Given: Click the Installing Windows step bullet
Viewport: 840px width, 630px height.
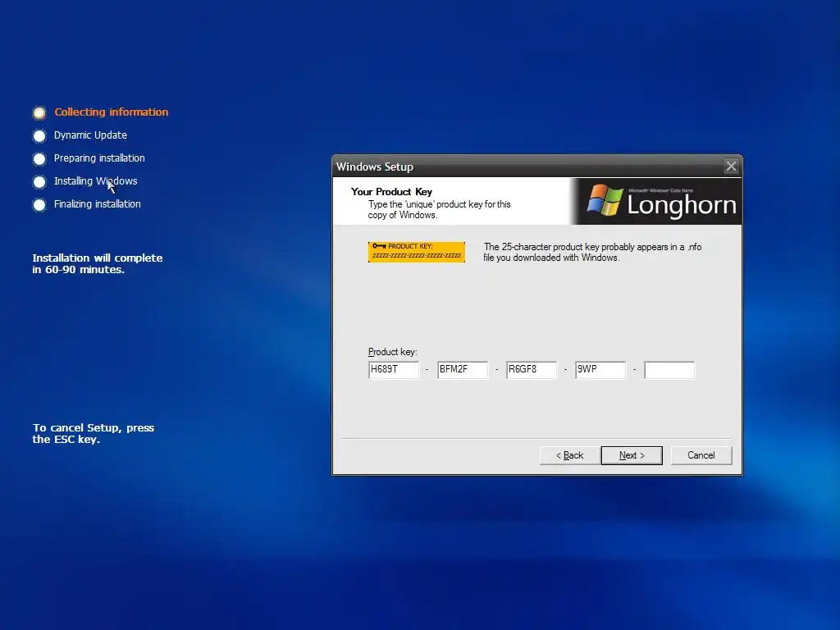Looking at the screenshot, I should 39,182.
